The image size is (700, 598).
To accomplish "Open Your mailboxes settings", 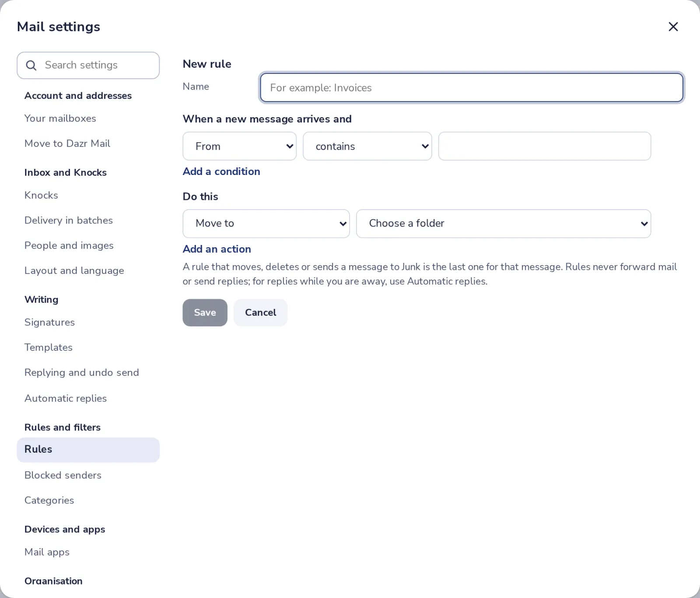I will click(x=88, y=119).
